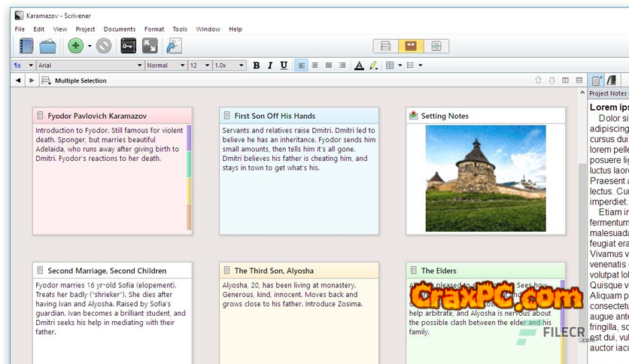Select the Setting Notes castle image card
This screenshot has width=629, height=364.
click(x=485, y=178)
